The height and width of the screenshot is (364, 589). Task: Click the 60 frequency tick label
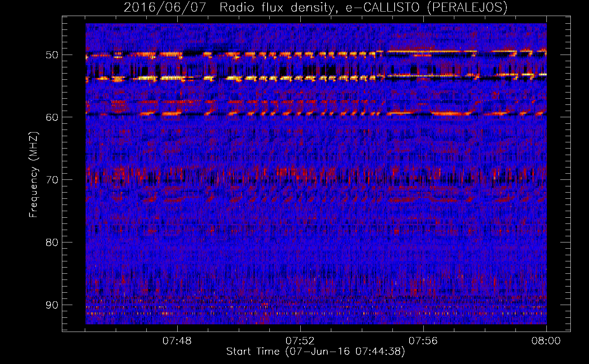click(x=52, y=117)
